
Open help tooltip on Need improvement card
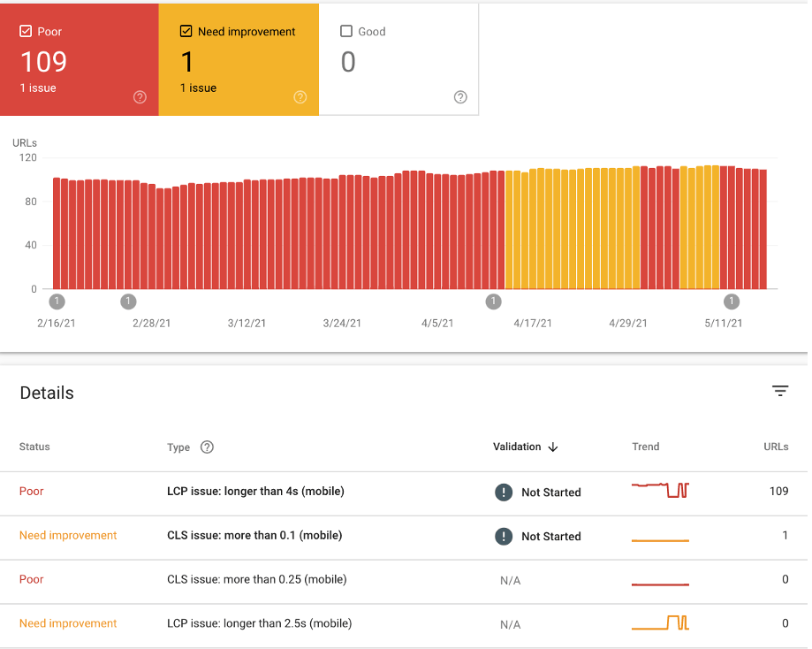[300, 97]
